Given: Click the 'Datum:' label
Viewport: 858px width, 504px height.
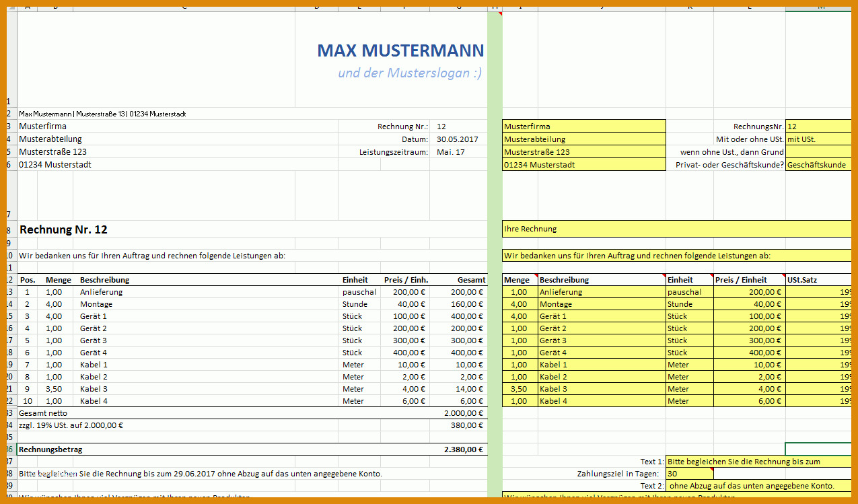Looking at the screenshot, I should coord(415,139).
